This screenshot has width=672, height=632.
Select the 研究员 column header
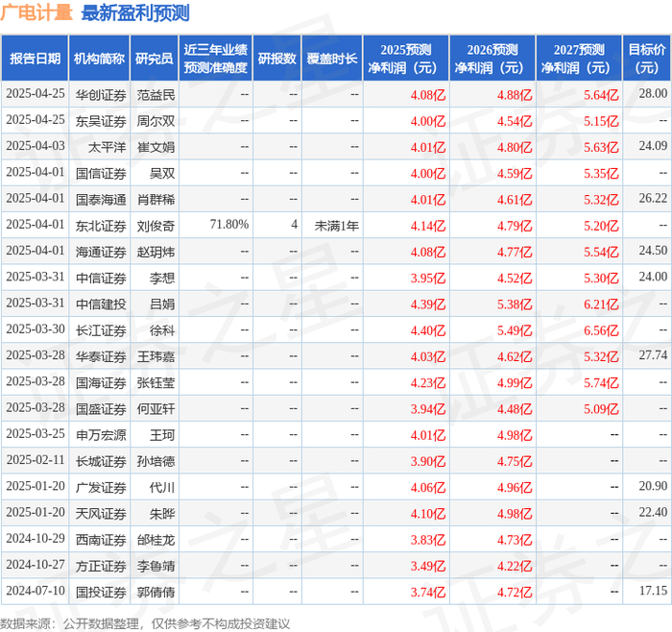(155, 59)
